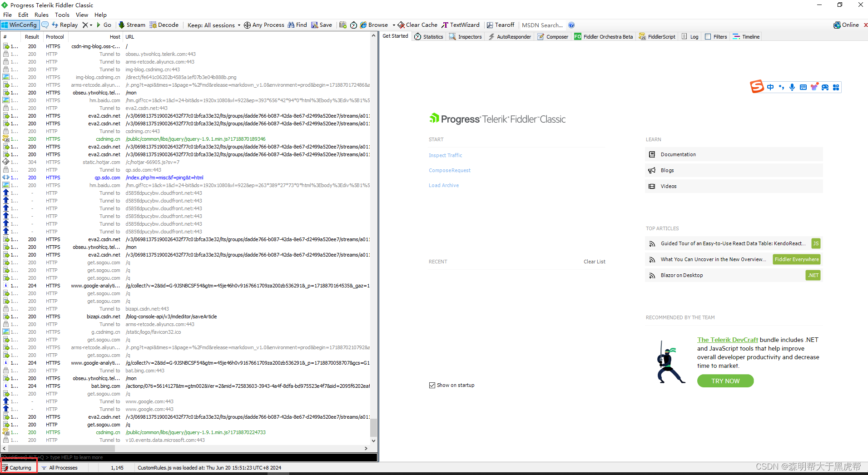
Task: Toggle Stream mode
Action: pos(132,25)
